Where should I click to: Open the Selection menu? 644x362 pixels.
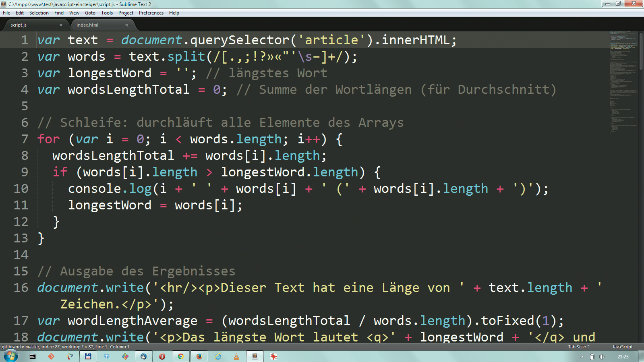pos(39,13)
